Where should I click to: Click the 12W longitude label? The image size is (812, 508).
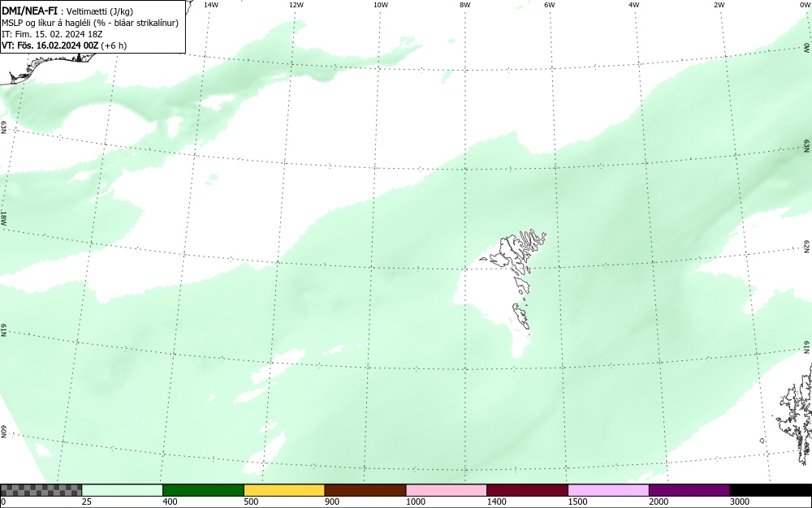click(296, 5)
